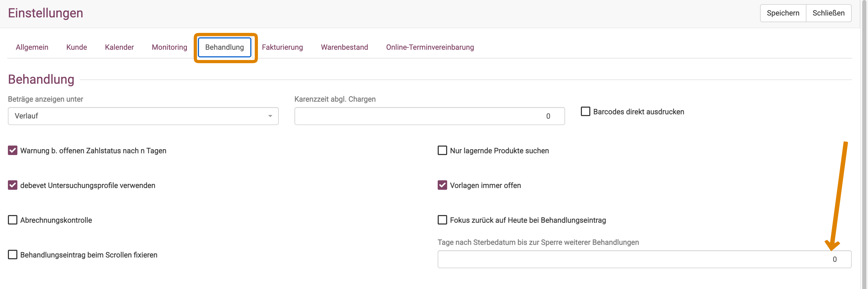Image resolution: width=868 pixels, height=289 pixels.
Task: Go to the Fakturierung tab
Action: 282,47
